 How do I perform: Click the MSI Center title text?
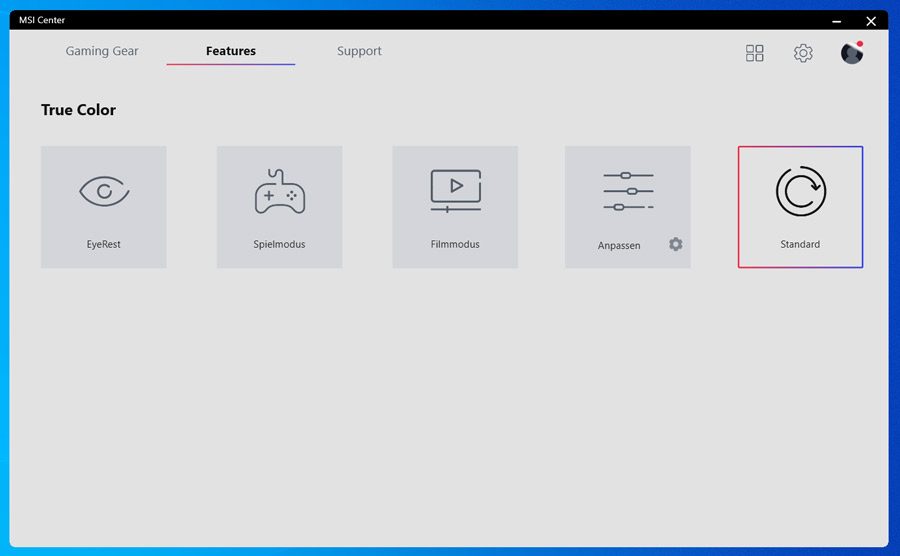click(x=42, y=20)
